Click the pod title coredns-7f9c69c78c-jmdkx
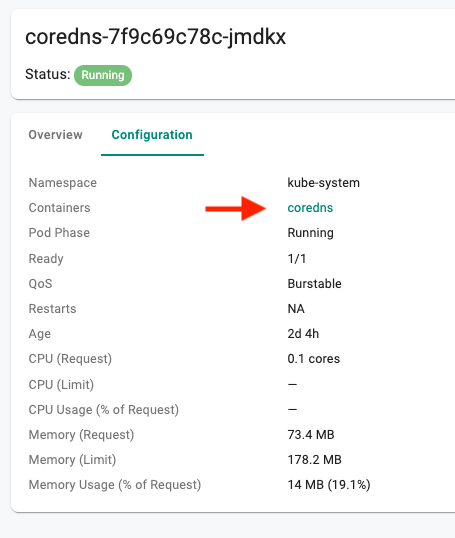The height and width of the screenshot is (538, 455). point(155,37)
